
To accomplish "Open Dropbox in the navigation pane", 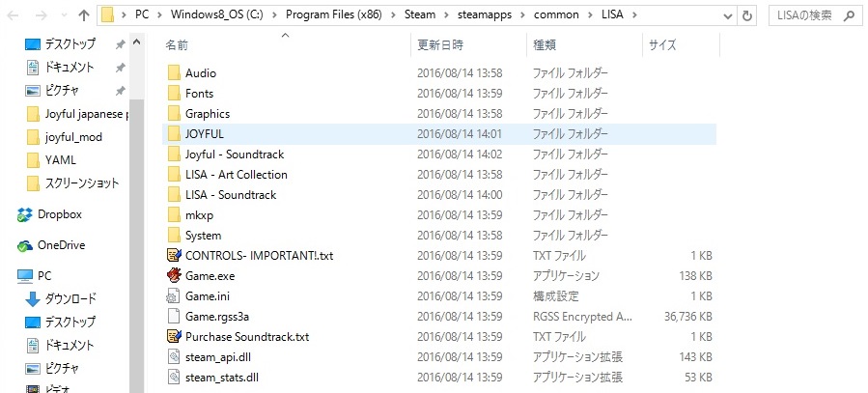I will click(59, 214).
